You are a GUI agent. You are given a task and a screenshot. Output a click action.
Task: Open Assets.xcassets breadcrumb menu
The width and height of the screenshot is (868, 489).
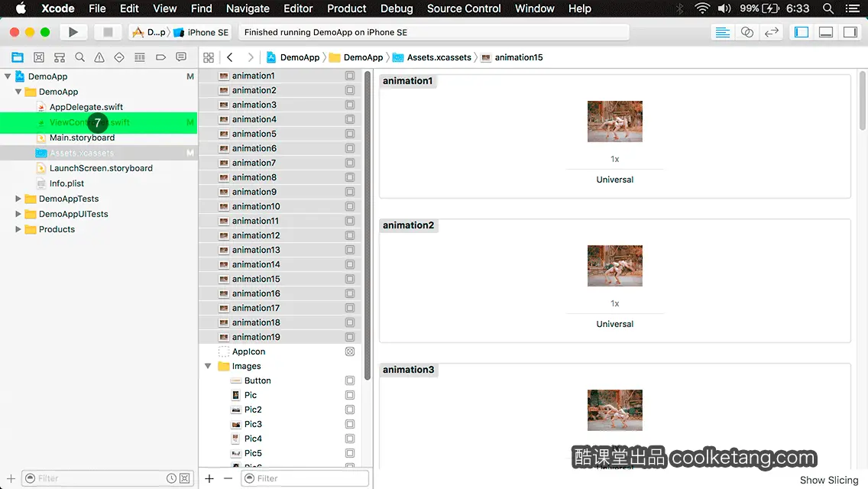(432, 57)
